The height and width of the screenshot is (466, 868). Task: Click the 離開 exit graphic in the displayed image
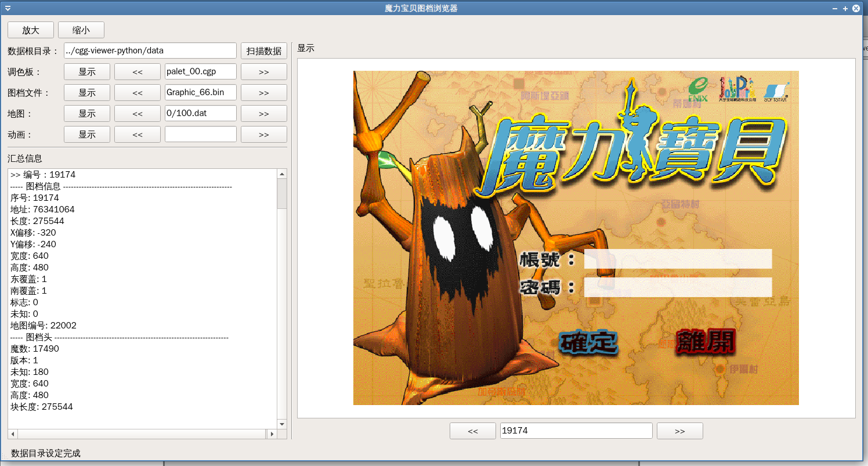click(706, 341)
